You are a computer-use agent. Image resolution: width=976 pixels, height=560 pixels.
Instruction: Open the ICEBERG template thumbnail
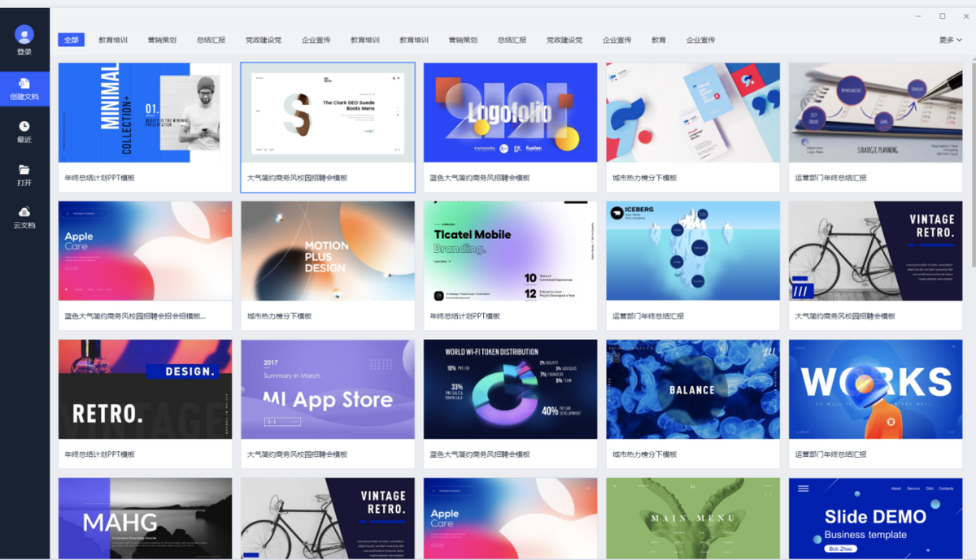coord(693,251)
